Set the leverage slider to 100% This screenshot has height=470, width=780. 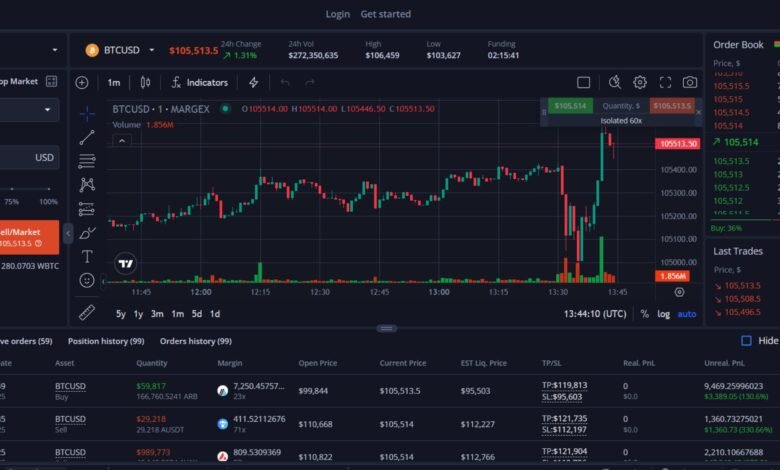tap(49, 189)
